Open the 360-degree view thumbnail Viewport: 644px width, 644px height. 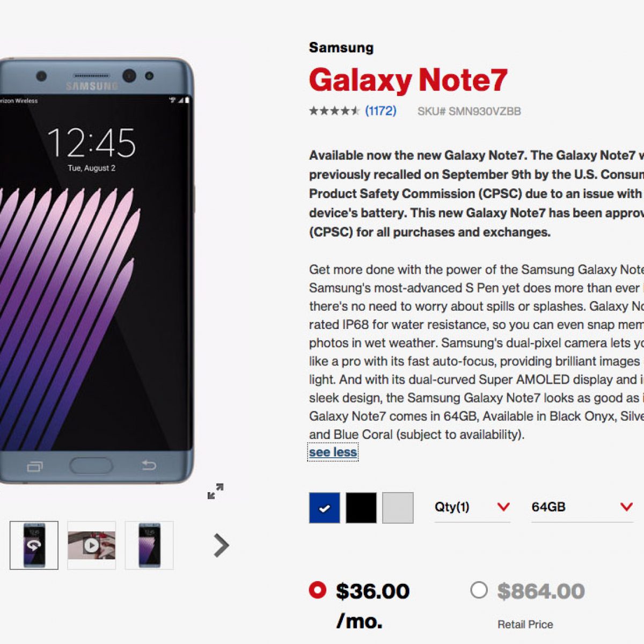pyautogui.click(x=34, y=545)
